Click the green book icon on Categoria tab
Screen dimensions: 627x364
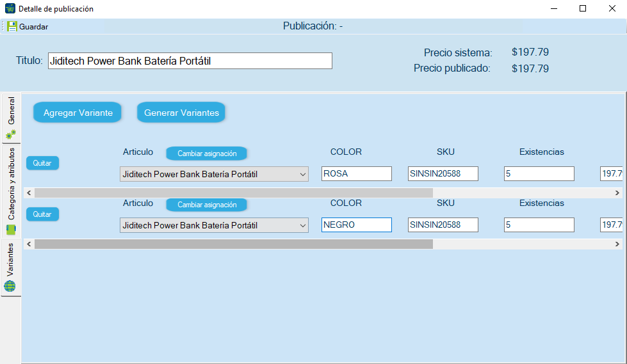tap(11, 230)
